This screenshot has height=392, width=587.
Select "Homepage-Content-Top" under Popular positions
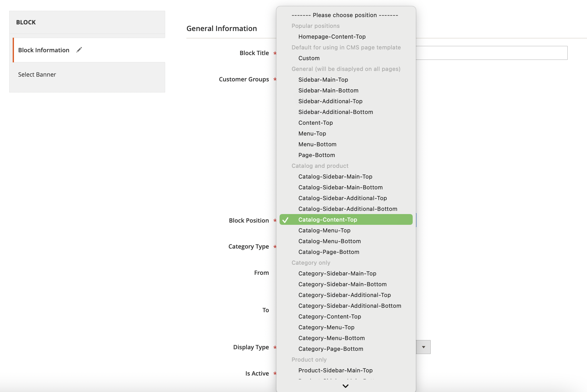click(x=332, y=36)
